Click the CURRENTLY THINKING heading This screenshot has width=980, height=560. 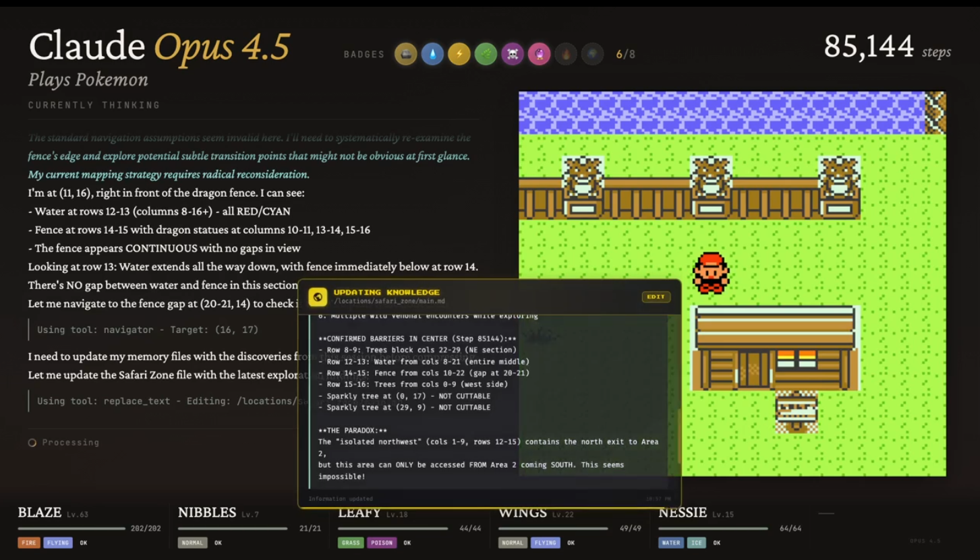click(94, 105)
